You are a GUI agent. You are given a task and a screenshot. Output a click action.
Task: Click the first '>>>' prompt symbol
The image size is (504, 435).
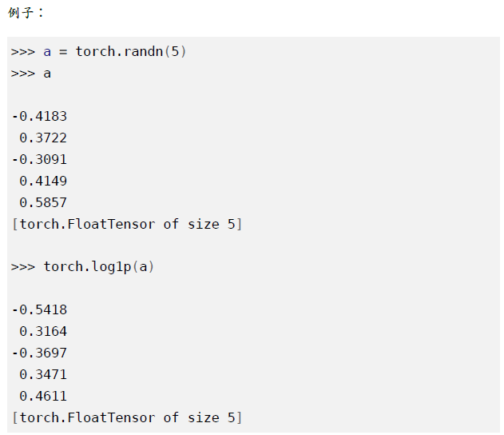(23, 52)
